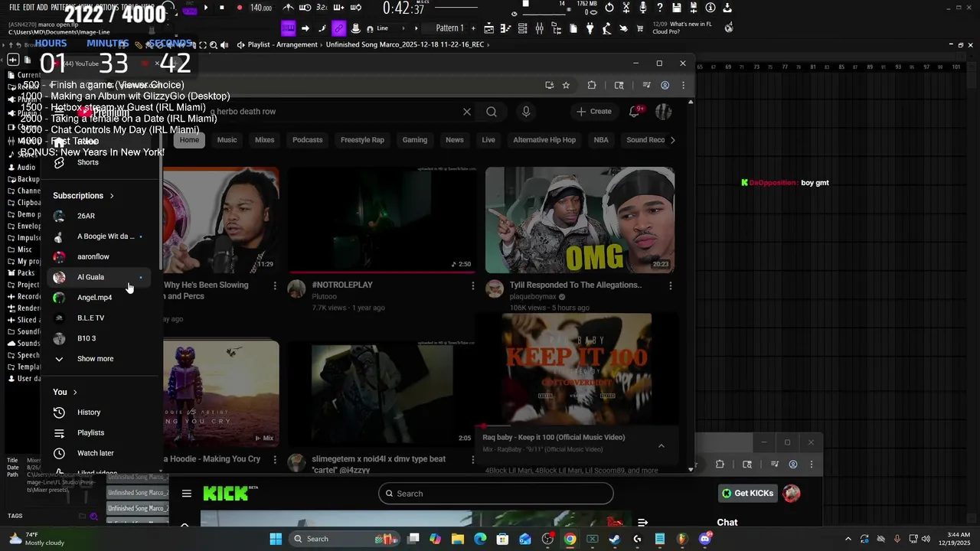Image resolution: width=980 pixels, height=551 pixels.
Task: Show more filter chips with right arrow
Action: (x=673, y=140)
